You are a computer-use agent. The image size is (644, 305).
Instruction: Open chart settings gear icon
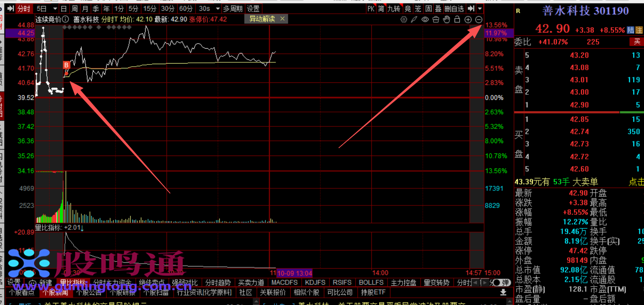pyautogui.click(x=404, y=19)
